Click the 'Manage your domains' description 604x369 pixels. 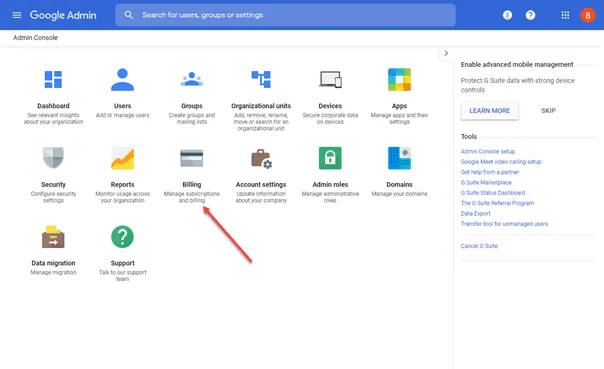coord(399,194)
